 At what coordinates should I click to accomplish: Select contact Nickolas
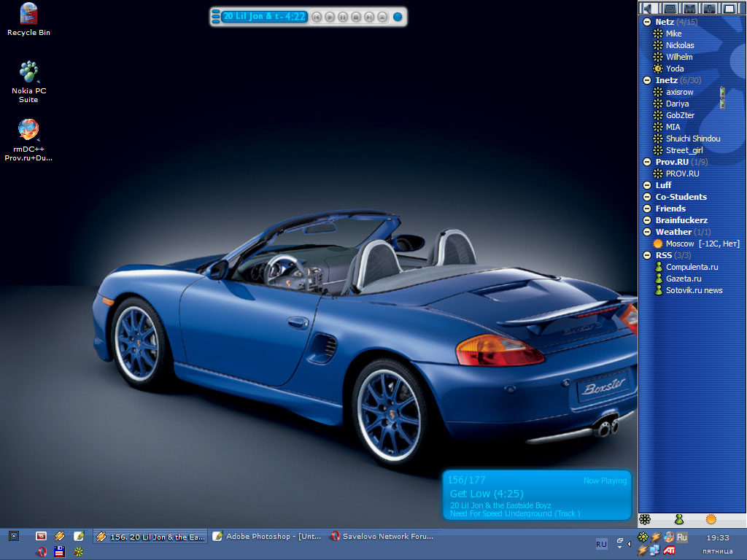[x=680, y=45]
